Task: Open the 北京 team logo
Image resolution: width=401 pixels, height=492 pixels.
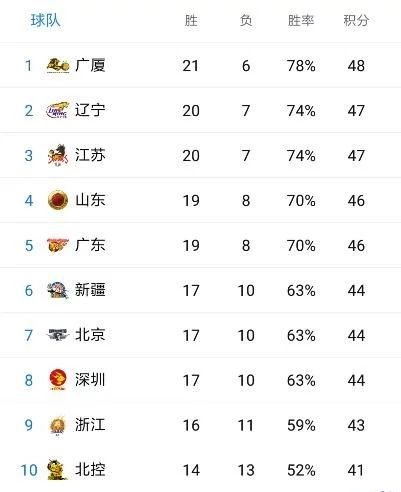Action: coord(58,335)
